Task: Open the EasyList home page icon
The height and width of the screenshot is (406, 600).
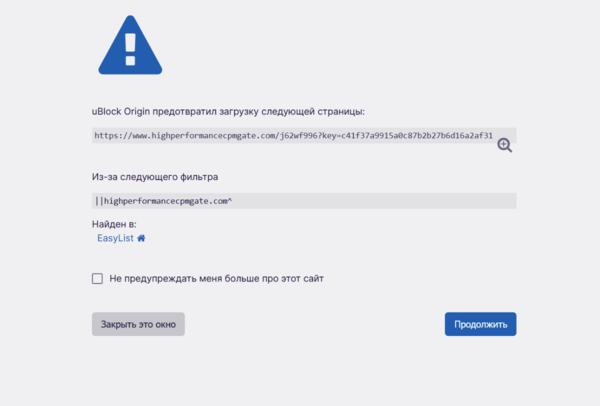Action: (141, 239)
